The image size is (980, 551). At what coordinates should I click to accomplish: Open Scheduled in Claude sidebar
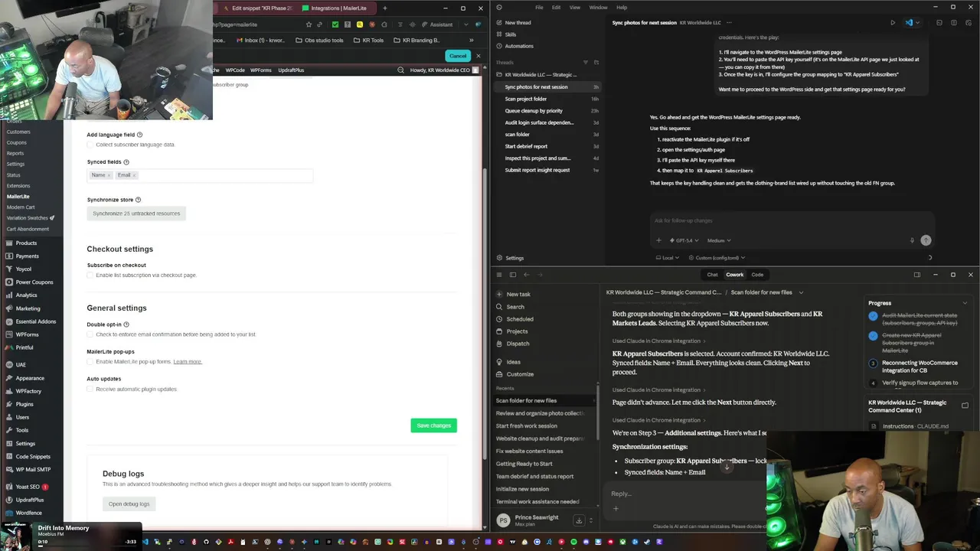[519, 319]
